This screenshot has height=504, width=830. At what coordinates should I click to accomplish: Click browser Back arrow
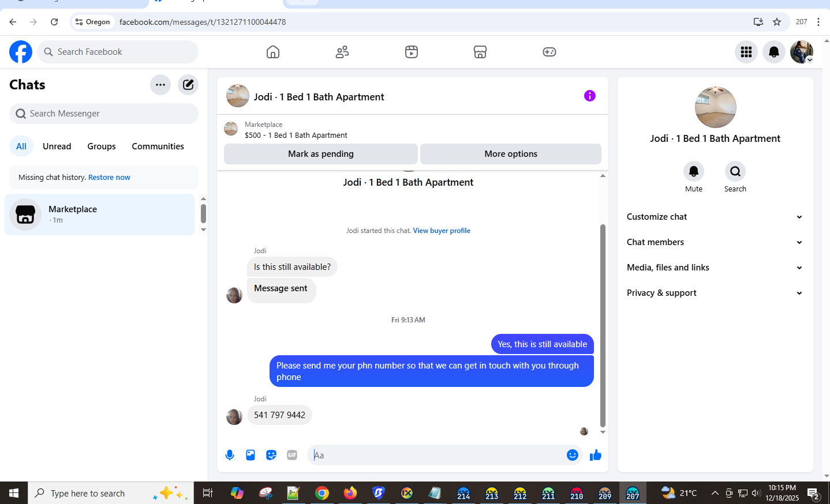pos(13,22)
